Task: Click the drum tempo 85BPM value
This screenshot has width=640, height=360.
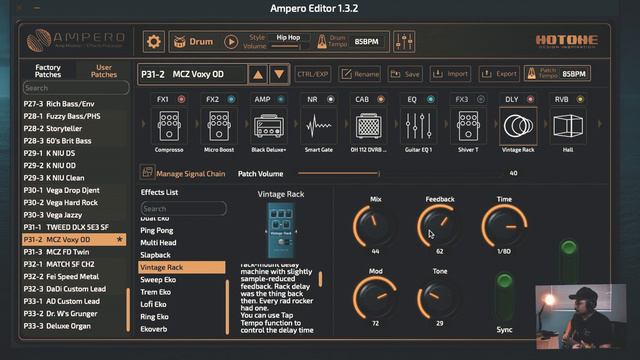Action: point(366,42)
